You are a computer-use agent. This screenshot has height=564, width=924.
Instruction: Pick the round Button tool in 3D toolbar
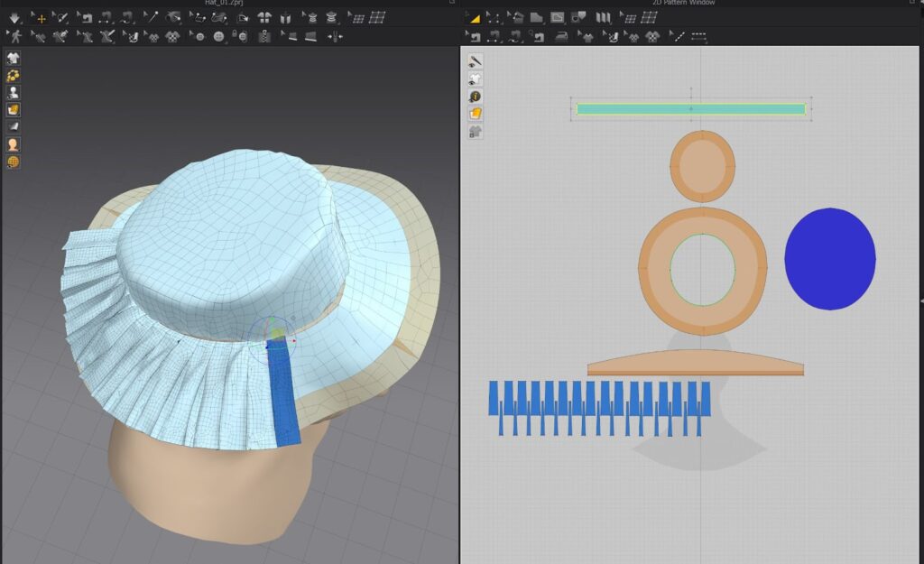point(218,36)
